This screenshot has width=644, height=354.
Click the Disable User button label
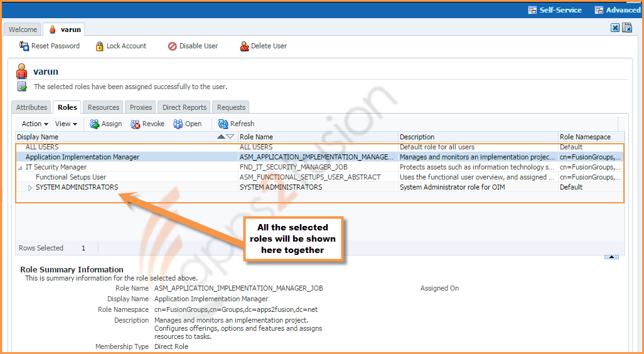tap(199, 46)
